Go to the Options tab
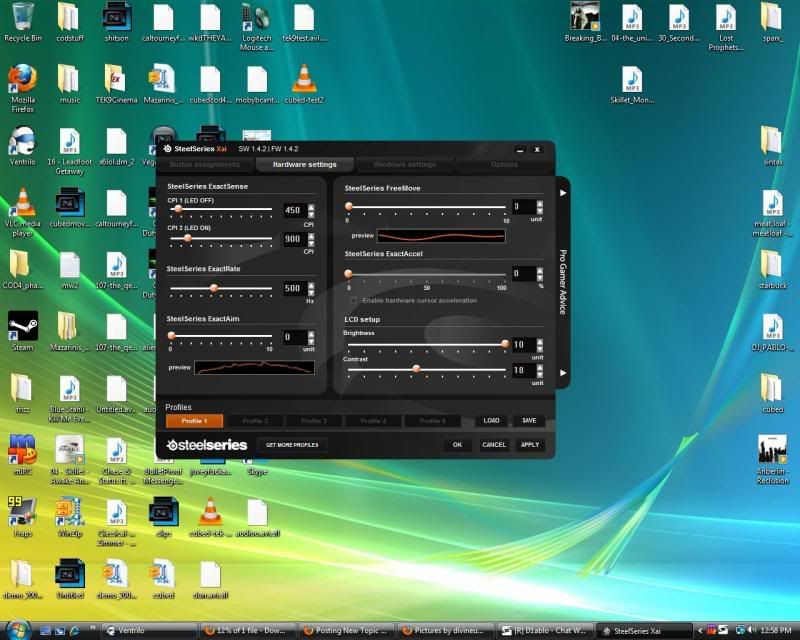800x640 pixels. (x=504, y=165)
